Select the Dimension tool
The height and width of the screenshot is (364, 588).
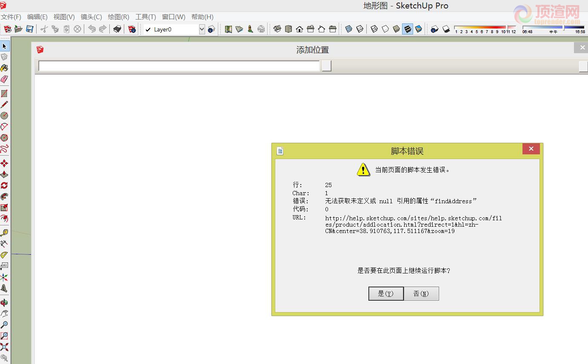click(x=4, y=244)
